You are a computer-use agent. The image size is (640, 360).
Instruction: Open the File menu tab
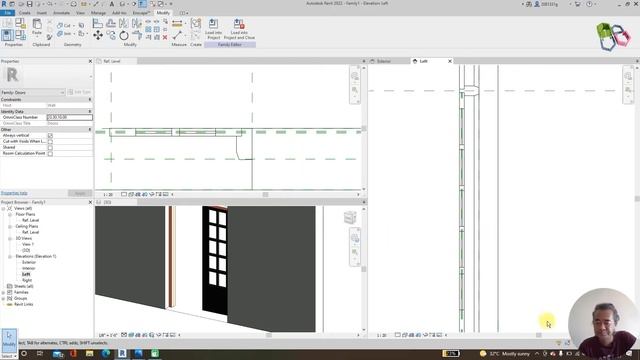click(8, 13)
